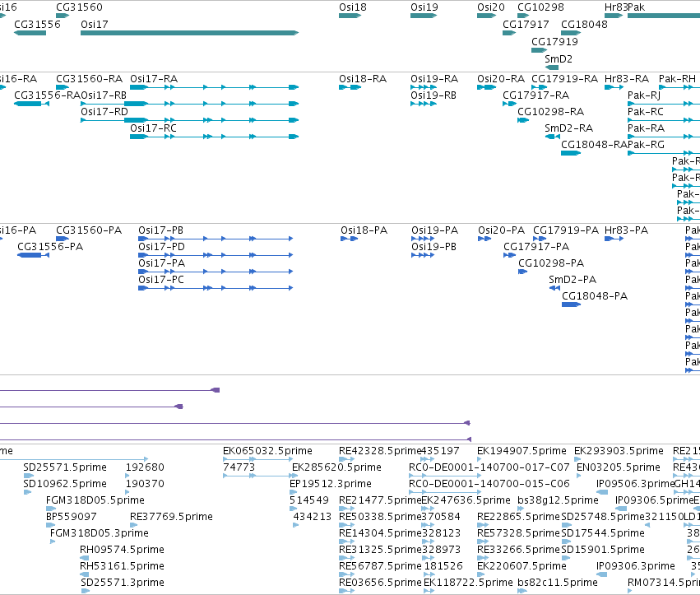Select the SmD2 gene label
700x595 pixels.
coord(559,59)
